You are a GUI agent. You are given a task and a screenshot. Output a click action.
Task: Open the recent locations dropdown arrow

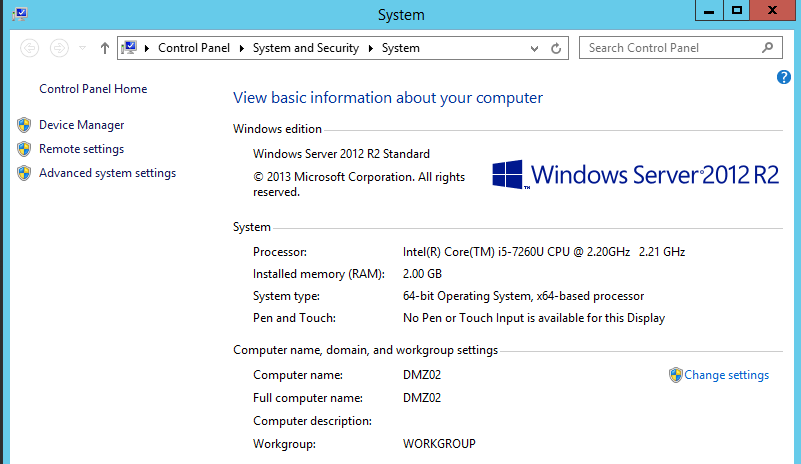(x=82, y=48)
